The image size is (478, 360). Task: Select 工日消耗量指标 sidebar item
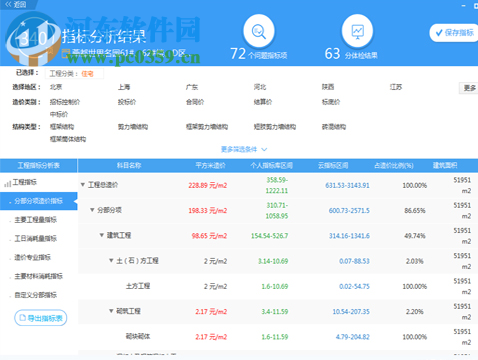tap(36, 238)
